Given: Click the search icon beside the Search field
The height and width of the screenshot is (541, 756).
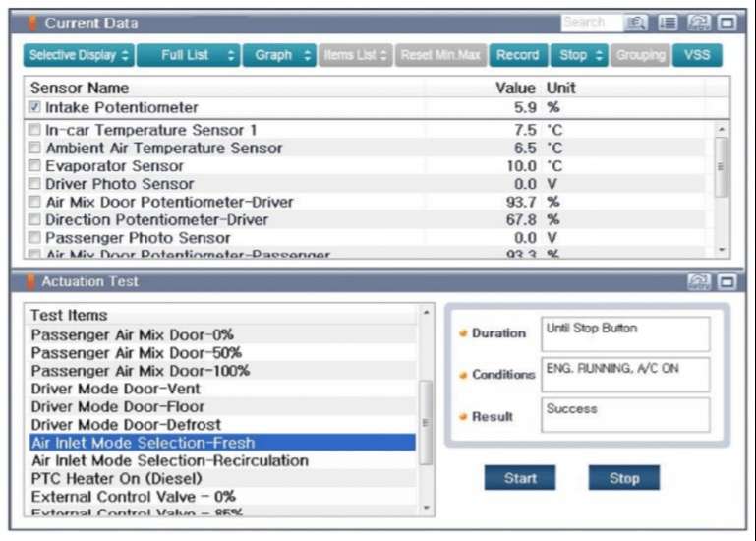Looking at the screenshot, I should [636, 23].
